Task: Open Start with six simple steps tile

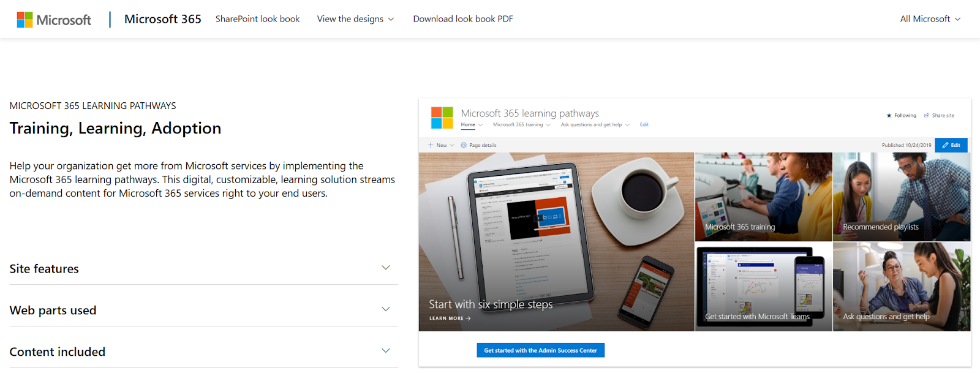Action: pos(556,242)
